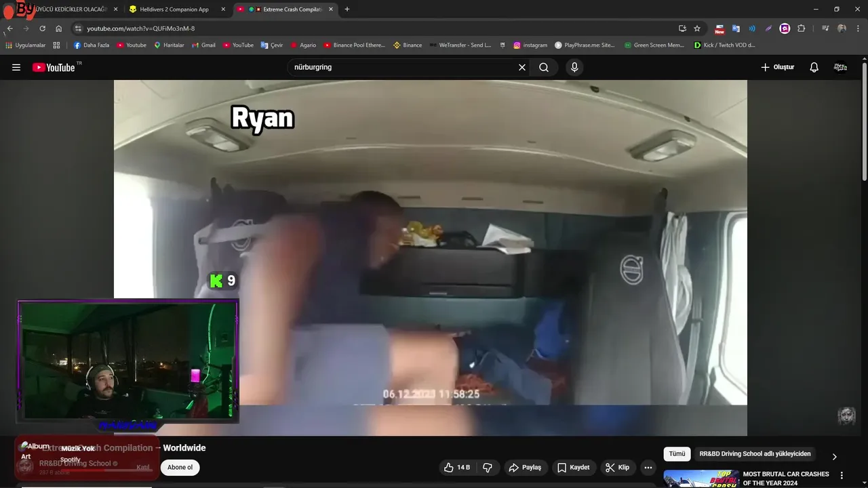Screen dimensions: 868x488
Task: Select RR&BD Driving School adlı yükleyiciden chip
Action: 755,454
